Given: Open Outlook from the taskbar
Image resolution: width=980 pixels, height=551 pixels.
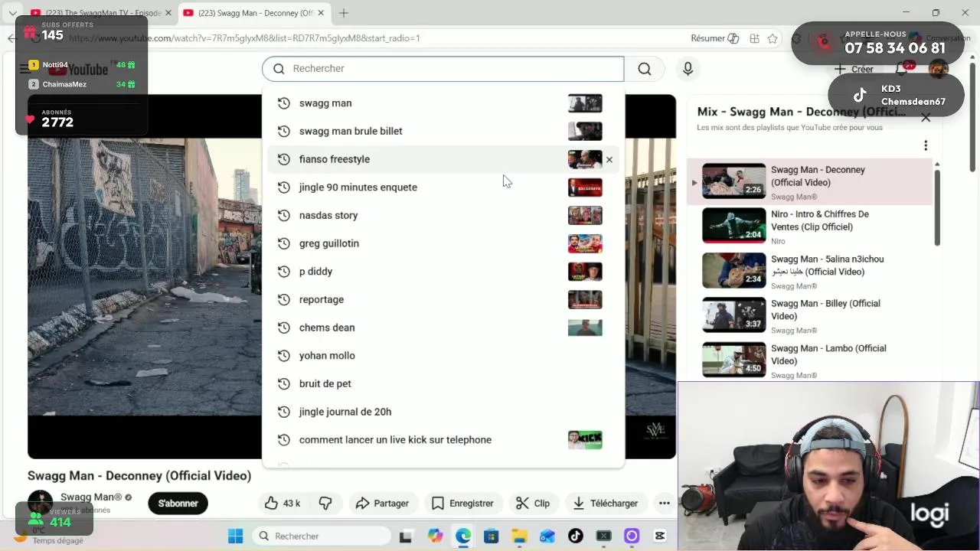Looking at the screenshot, I should coord(547,536).
